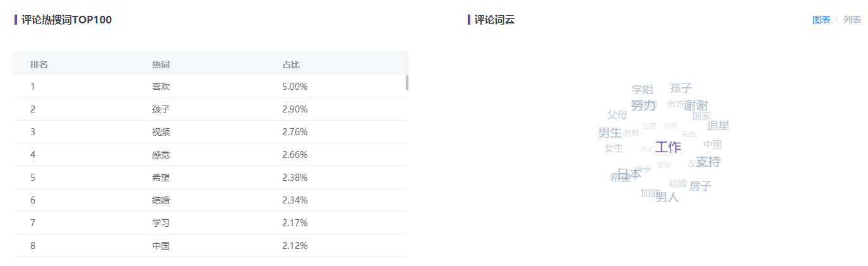
Task: Select the 孩子 hot word row
Action: pyautogui.click(x=210, y=109)
